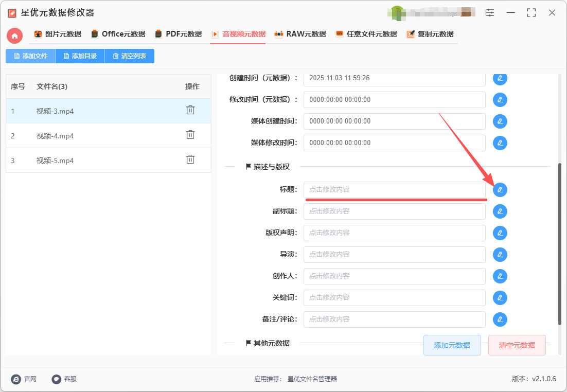Click the 星优元数据修改器 app logo icon

pos(12,13)
